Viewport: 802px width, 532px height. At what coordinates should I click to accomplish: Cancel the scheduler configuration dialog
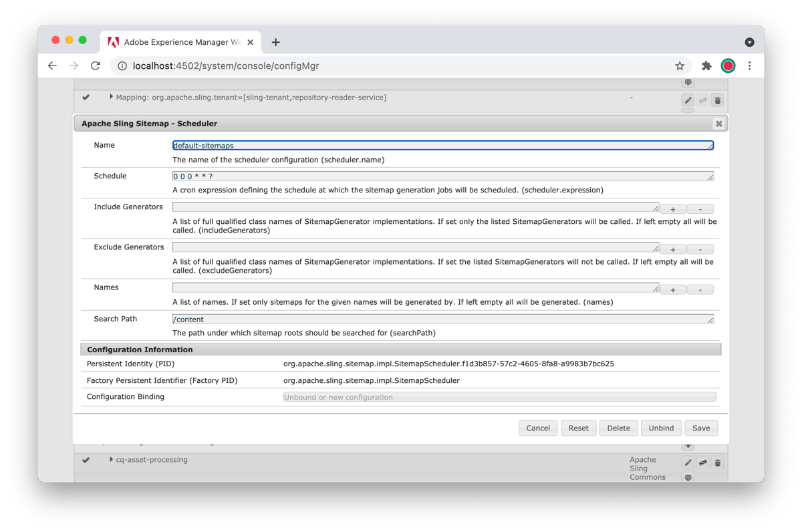538,428
